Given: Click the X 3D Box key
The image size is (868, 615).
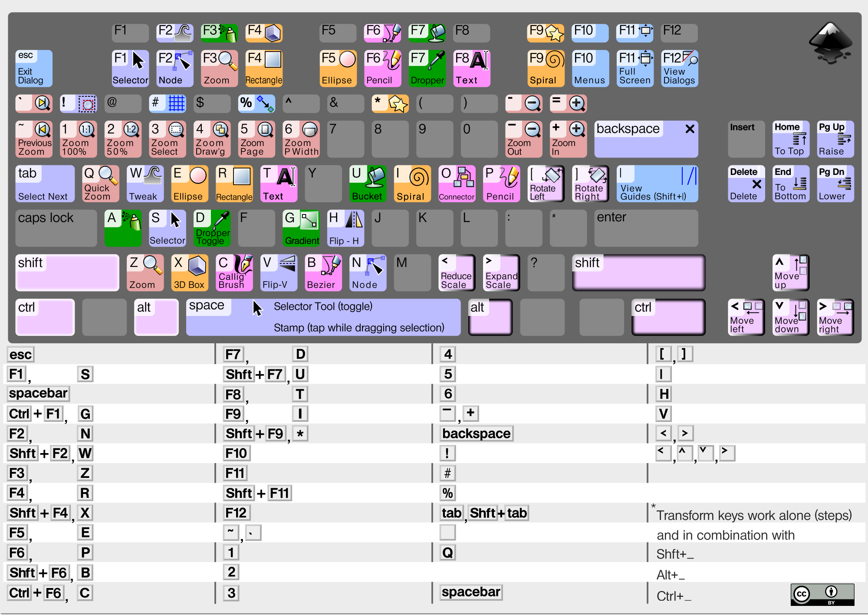Looking at the screenshot, I should click(189, 272).
